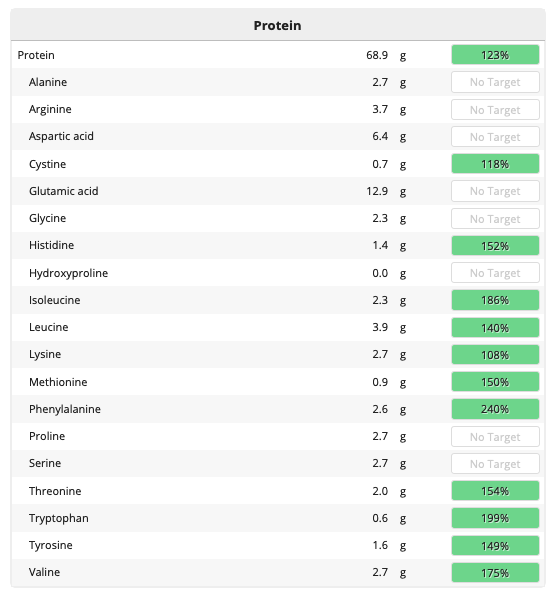Click the Glycine 2.3 g value
The image size is (556, 597).
coord(389,218)
